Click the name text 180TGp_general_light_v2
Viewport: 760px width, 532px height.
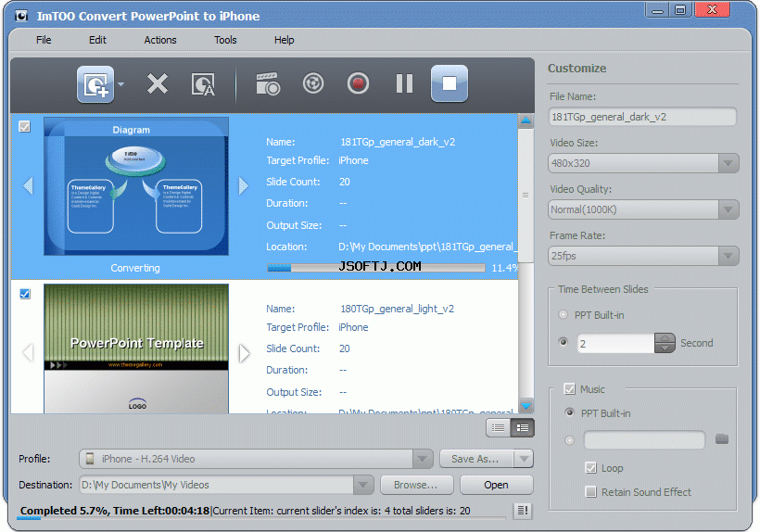click(397, 309)
